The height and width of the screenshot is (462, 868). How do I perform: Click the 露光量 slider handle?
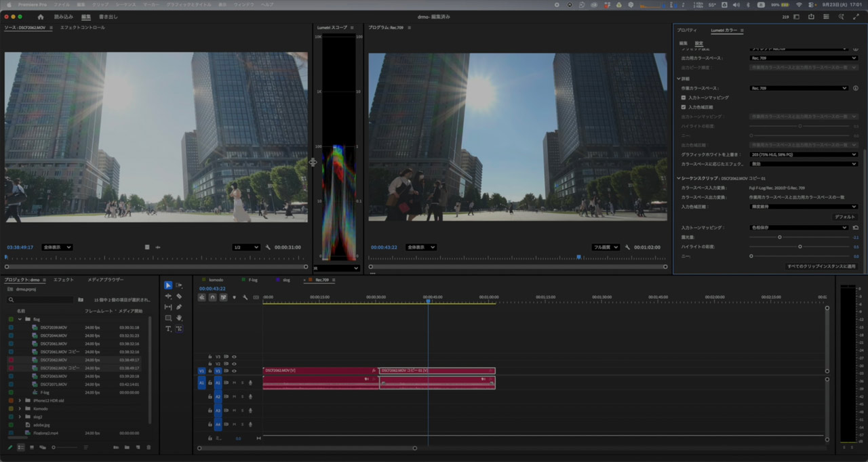(780, 237)
